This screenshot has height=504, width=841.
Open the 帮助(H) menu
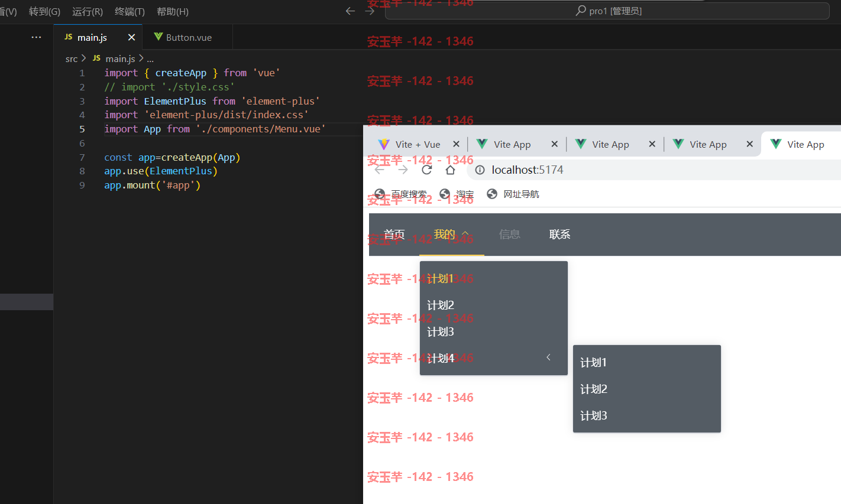click(173, 11)
